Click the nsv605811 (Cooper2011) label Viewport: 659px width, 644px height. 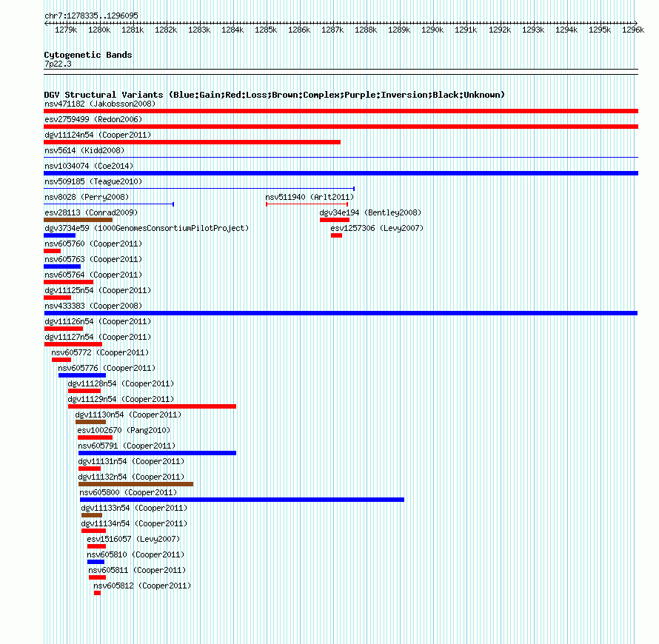(x=137, y=570)
